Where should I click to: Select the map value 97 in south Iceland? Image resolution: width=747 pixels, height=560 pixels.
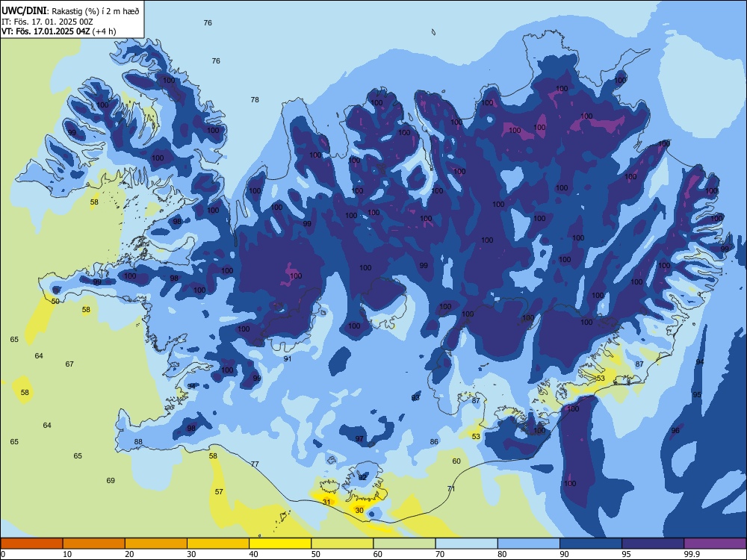point(359,438)
